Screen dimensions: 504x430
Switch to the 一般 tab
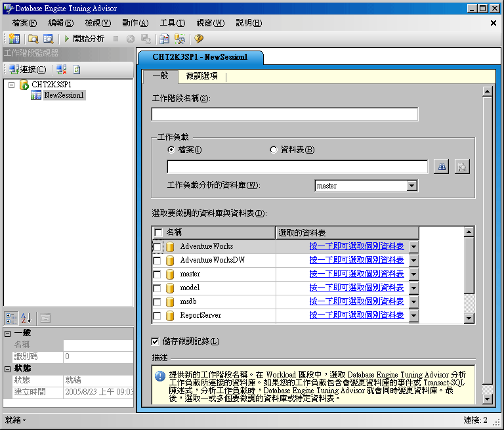[x=160, y=76]
